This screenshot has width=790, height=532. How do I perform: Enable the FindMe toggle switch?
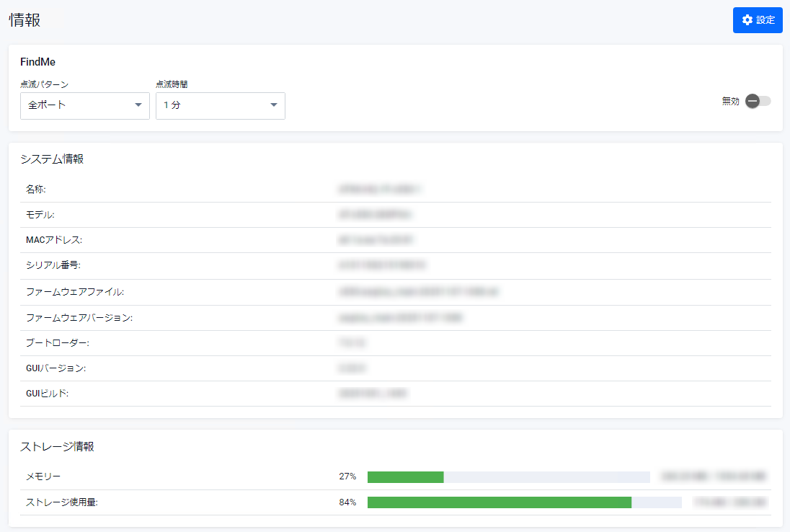click(758, 101)
